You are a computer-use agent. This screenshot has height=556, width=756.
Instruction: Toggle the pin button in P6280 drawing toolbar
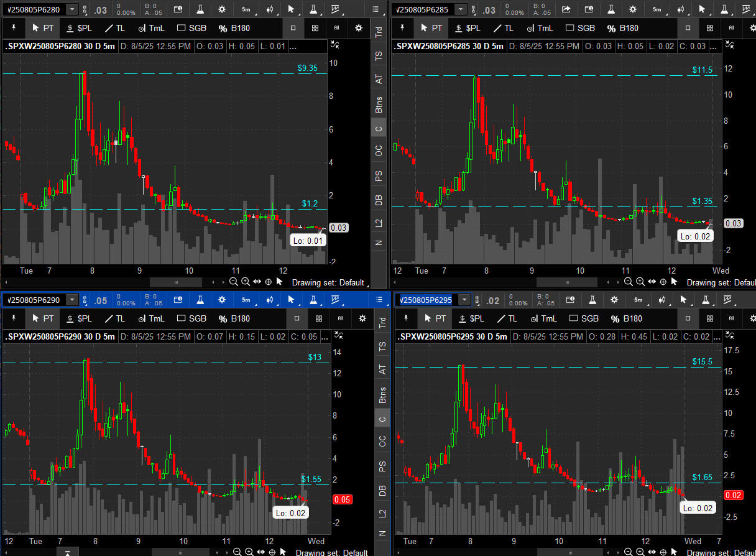point(14,28)
